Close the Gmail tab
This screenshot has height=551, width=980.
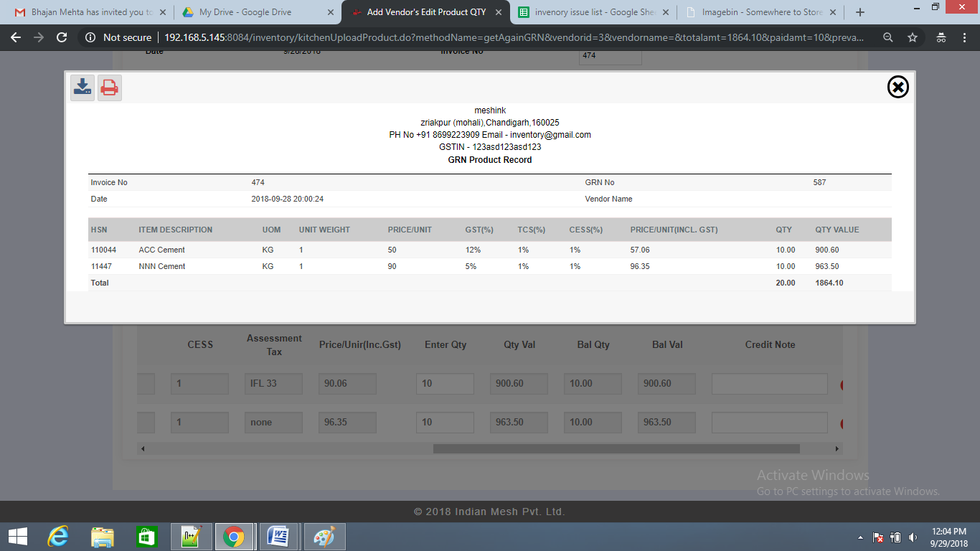click(x=162, y=12)
